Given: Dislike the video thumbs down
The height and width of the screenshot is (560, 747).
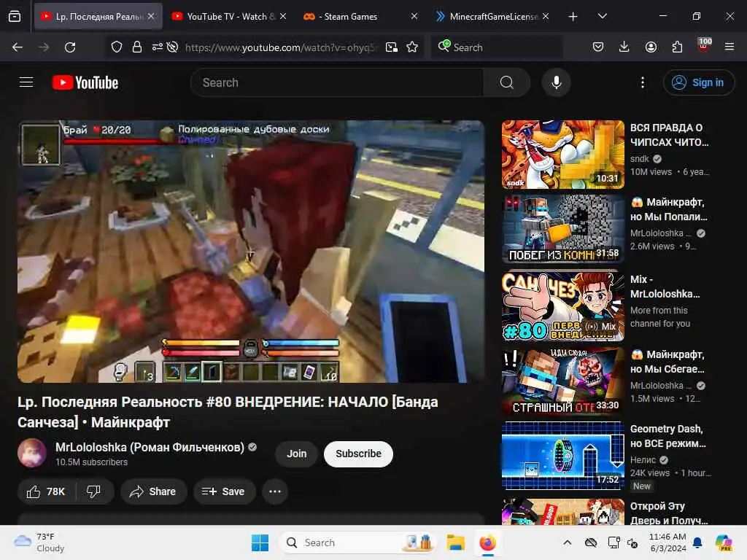Looking at the screenshot, I should coord(94,491).
